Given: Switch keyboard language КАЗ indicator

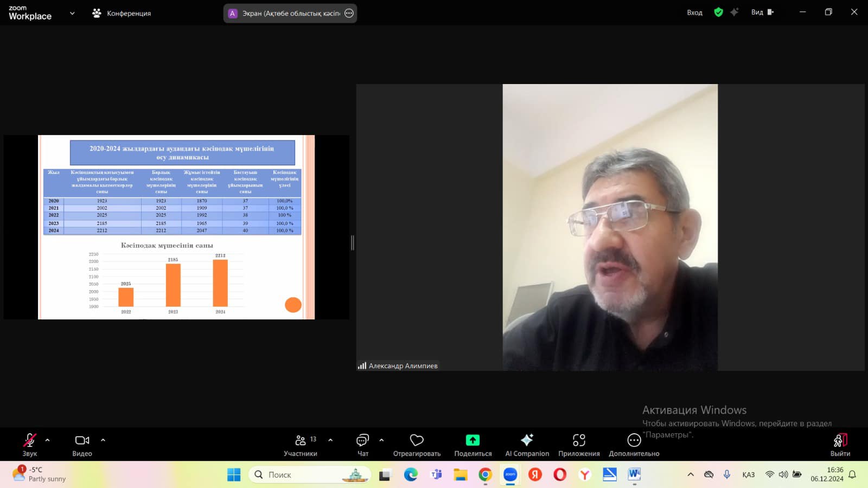Looking at the screenshot, I should [749, 474].
